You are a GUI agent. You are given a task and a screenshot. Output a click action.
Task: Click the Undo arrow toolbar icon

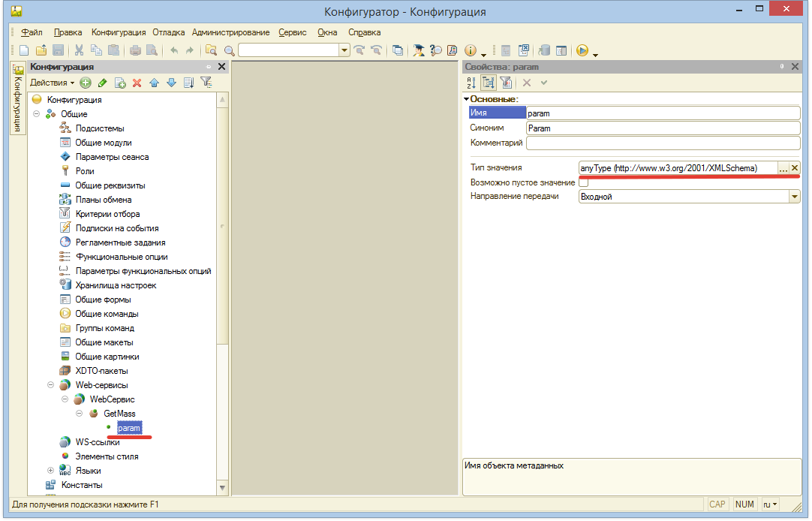coord(174,51)
